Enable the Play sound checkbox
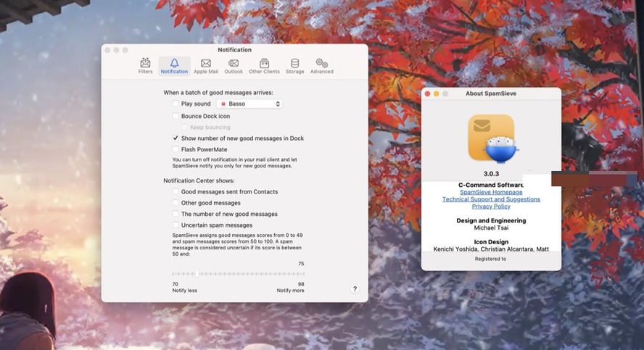Screen dimensions: 644x350 click(x=176, y=104)
